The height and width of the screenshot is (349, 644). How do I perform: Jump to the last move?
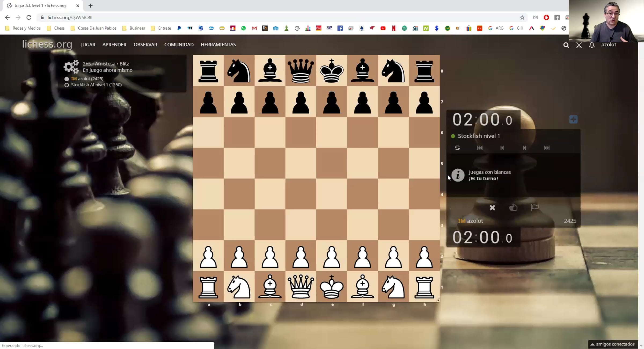click(547, 148)
